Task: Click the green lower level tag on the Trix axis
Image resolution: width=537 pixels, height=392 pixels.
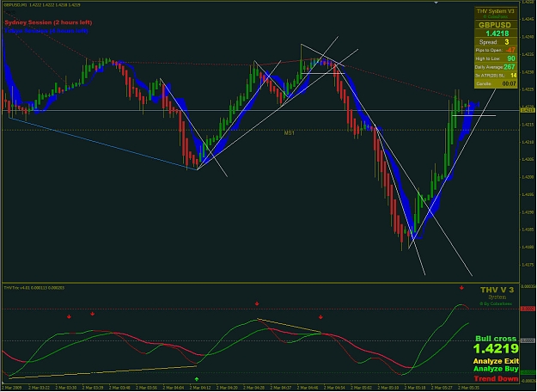Action: pos(528,372)
